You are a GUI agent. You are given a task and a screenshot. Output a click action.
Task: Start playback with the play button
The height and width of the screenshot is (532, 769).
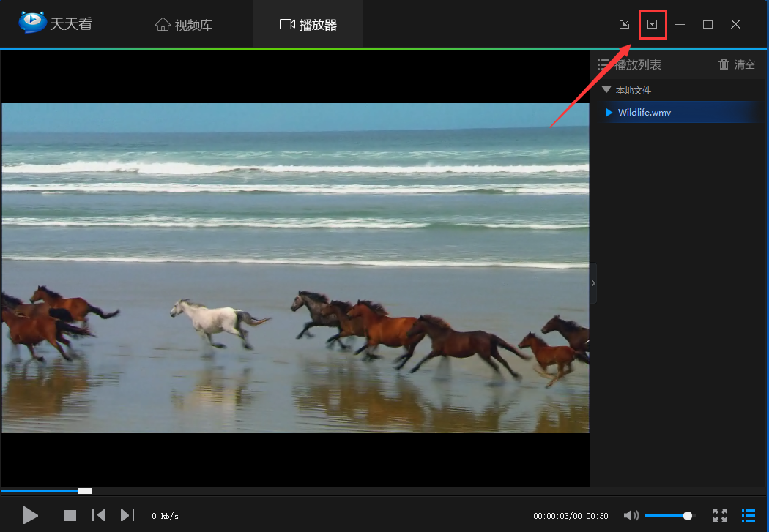click(30, 515)
